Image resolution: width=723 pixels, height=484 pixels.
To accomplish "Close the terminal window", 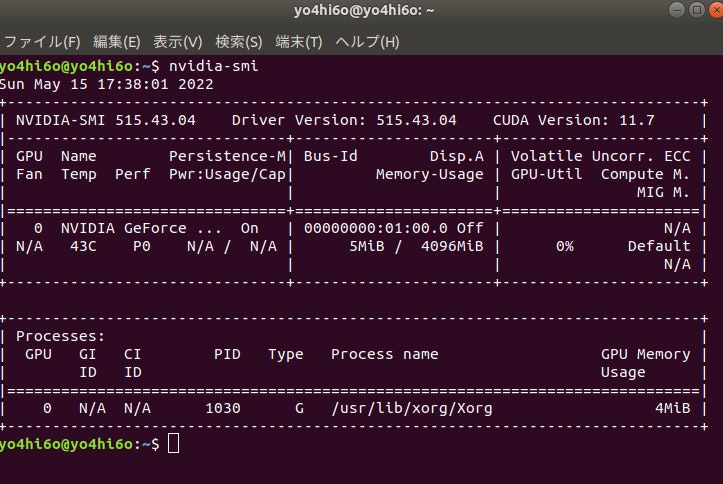I will (x=716, y=10).
